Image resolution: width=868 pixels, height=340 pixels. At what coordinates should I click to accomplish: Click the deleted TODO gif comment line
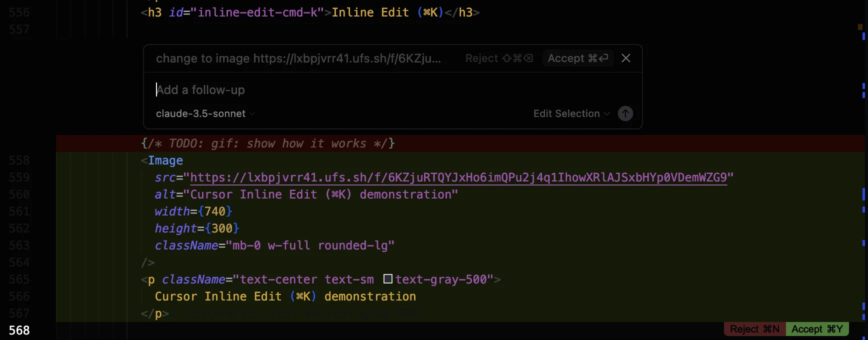point(268,143)
